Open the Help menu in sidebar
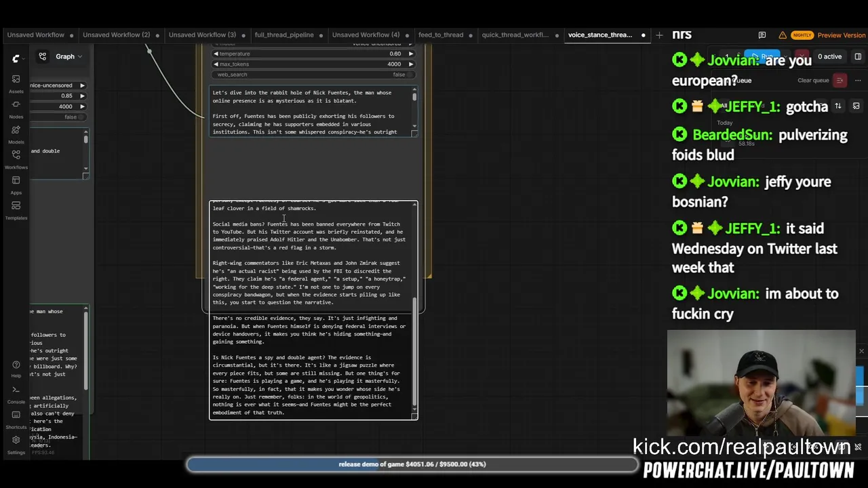 click(x=16, y=369)
